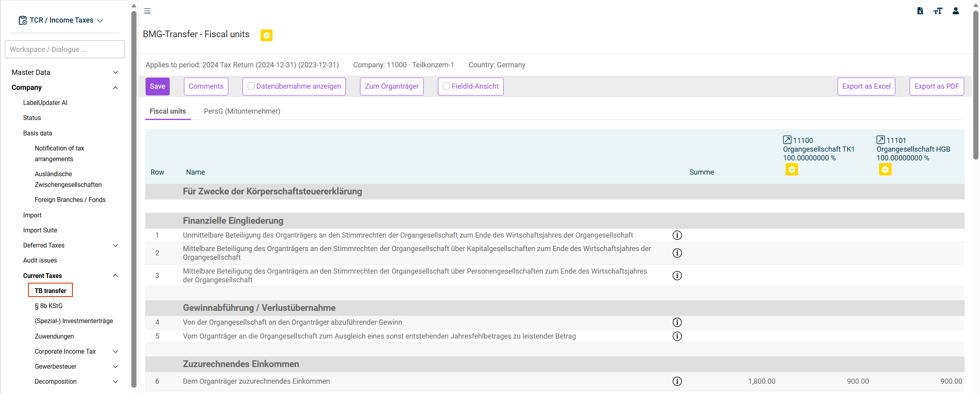Open the Excel export icon in header
Screen dimensions: 980x394
coord(920,11)
